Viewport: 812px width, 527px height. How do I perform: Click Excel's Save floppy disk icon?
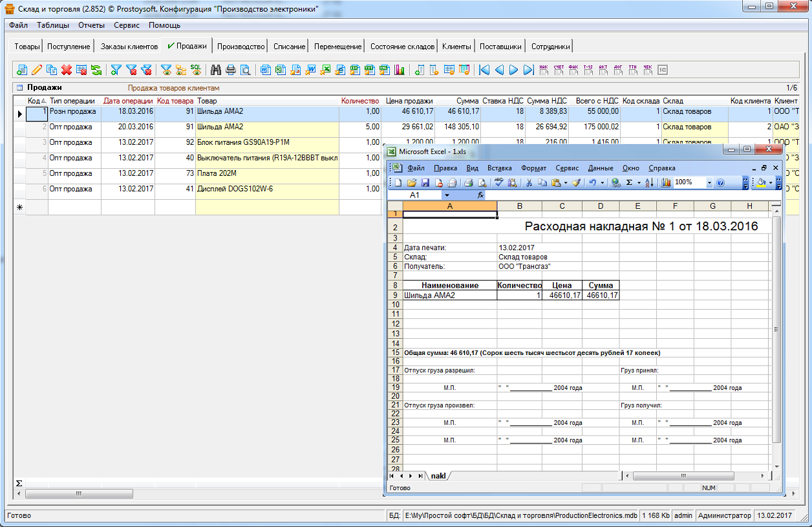(x=426, y=183)
